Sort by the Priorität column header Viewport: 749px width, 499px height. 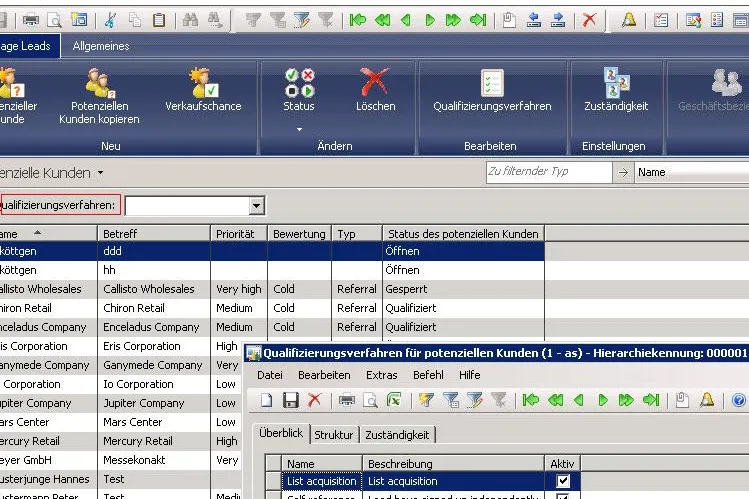[239, 234]
